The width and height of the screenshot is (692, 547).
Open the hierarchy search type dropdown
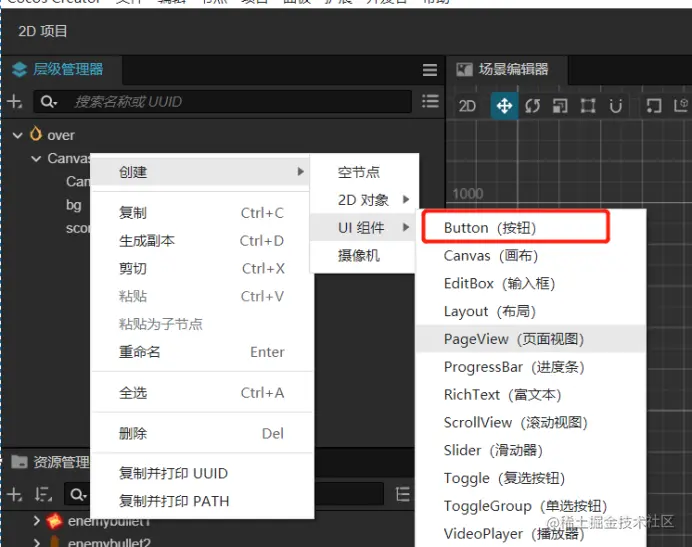(49, 102)
